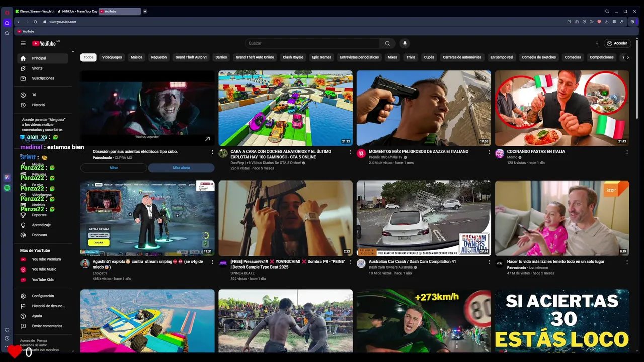Click the Mira ahora ad button
The height and width of the screenshot is (362, 644).
tap(181, 168)
